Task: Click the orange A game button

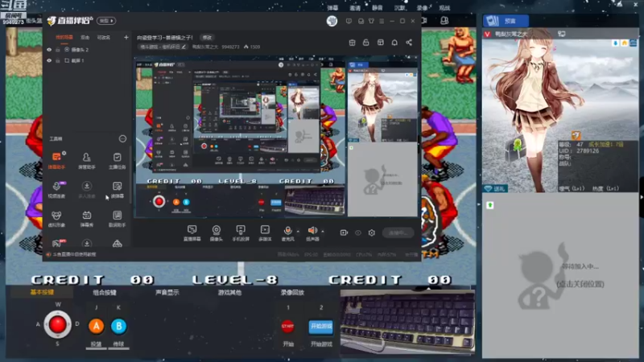Action: [96, 327]
